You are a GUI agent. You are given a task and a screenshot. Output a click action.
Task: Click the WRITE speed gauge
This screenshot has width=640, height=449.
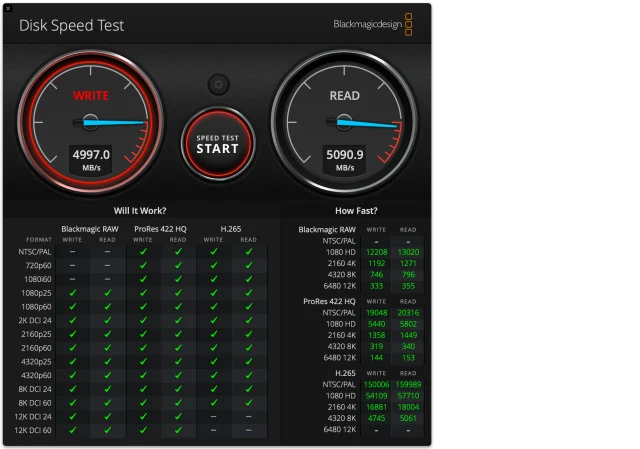coord(91,122)
